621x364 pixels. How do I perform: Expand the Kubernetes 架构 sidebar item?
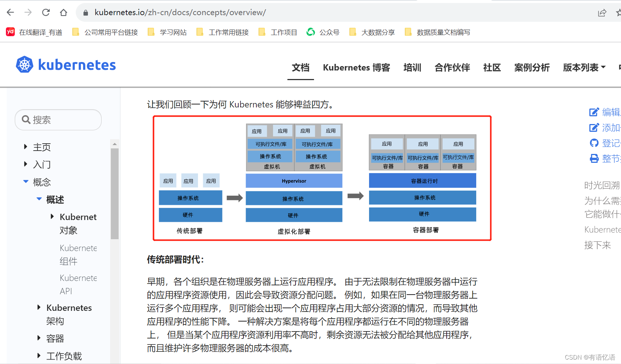39,307
